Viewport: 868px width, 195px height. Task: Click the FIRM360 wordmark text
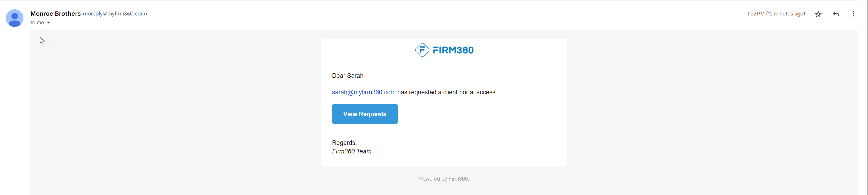point(453,50)
